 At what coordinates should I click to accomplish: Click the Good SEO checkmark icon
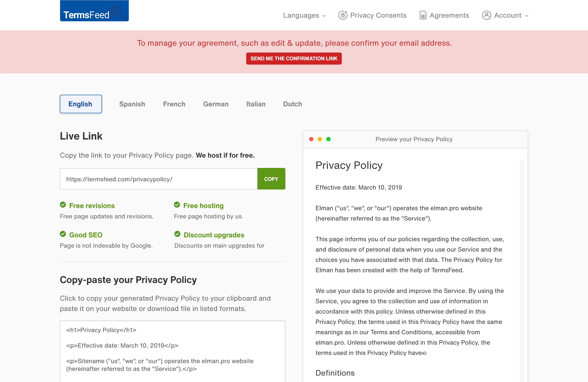[63, 234]
